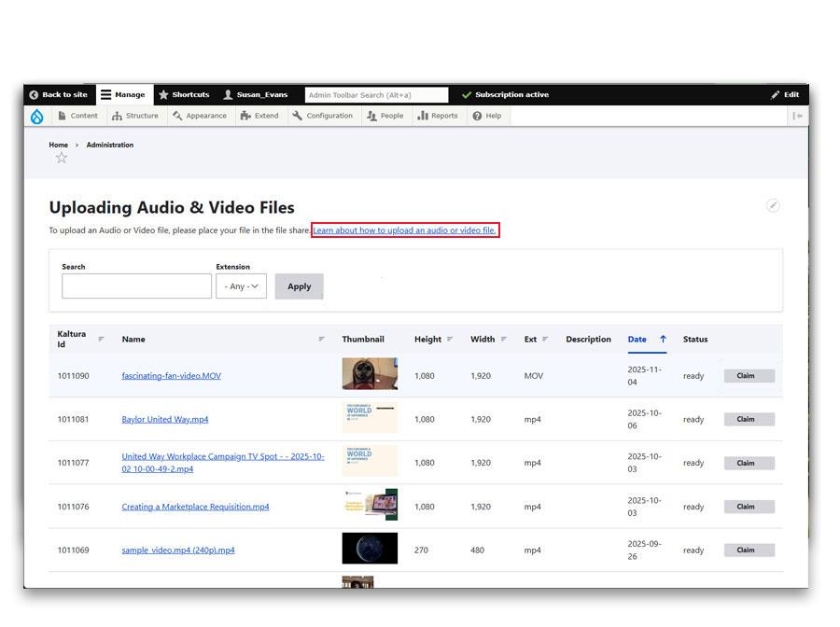Open the Extension dropdown

click(241, 286)
